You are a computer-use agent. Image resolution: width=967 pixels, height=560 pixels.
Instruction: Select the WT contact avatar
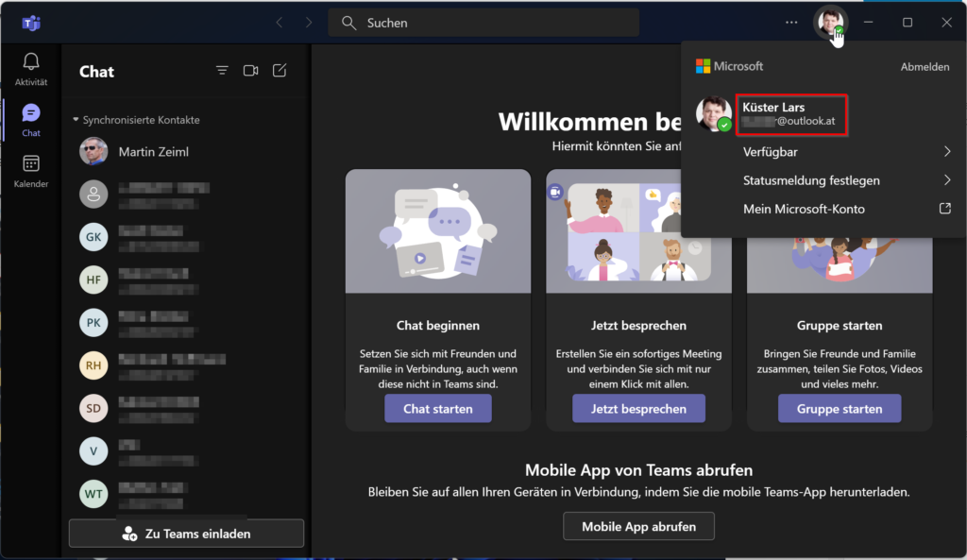pyautogui.click(x=93, y=494)
